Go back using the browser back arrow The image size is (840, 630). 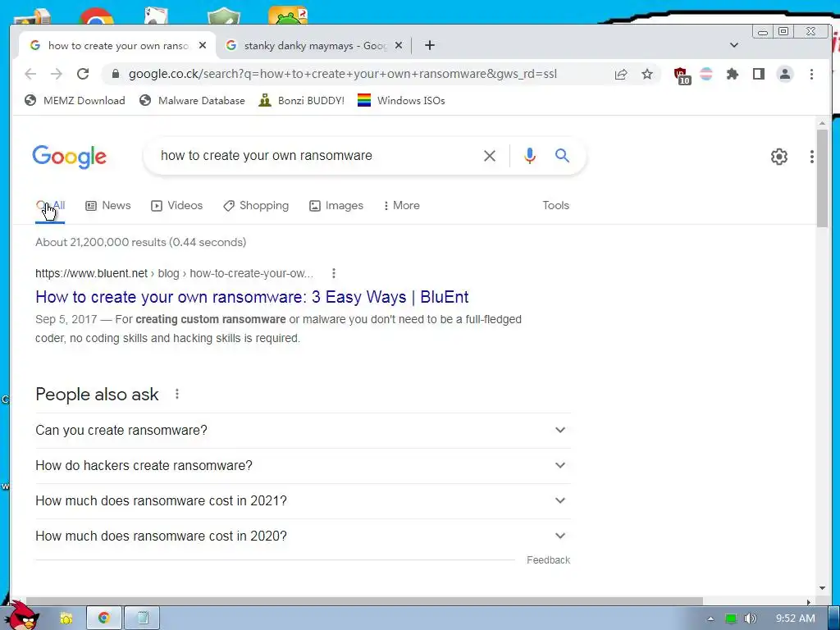[x=30, y=74]
